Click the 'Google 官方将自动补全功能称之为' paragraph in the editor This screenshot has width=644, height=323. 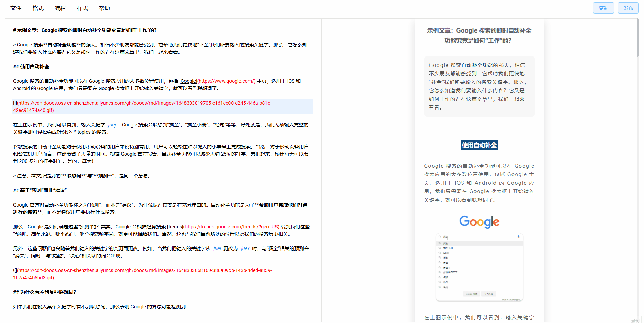(x=160, y=209)
